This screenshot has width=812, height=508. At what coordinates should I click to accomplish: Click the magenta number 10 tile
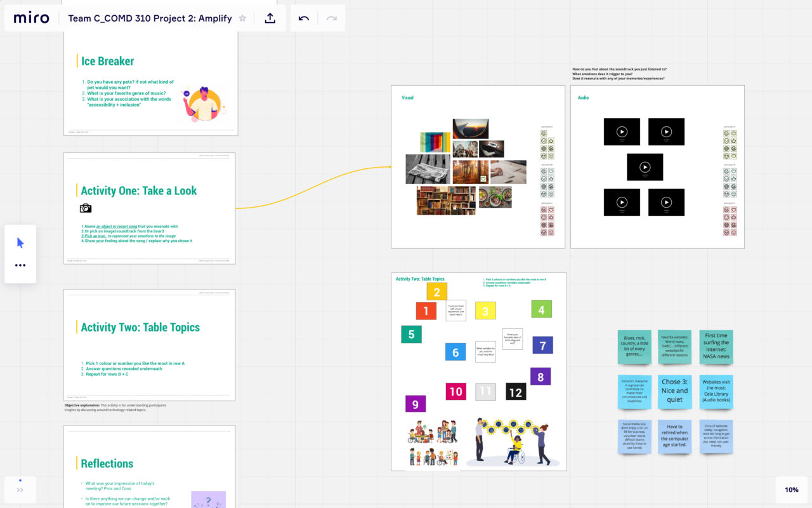pyautogui.click(x=455, y=391)
